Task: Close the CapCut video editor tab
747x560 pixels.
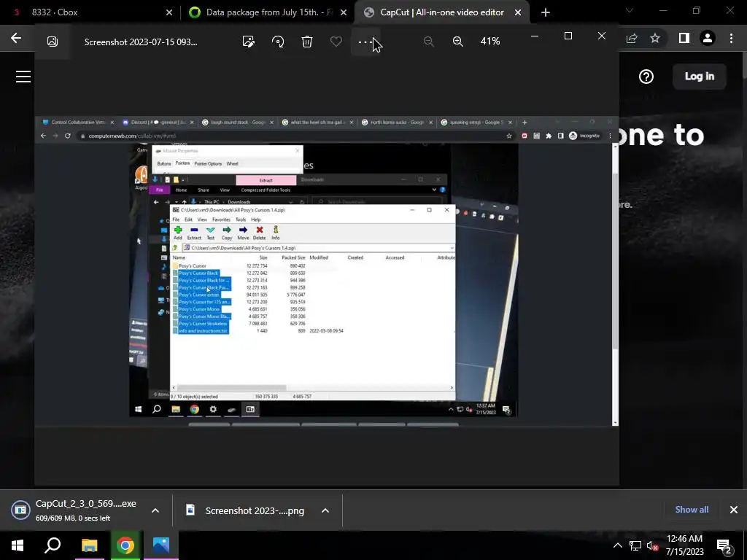Action: 518,12
